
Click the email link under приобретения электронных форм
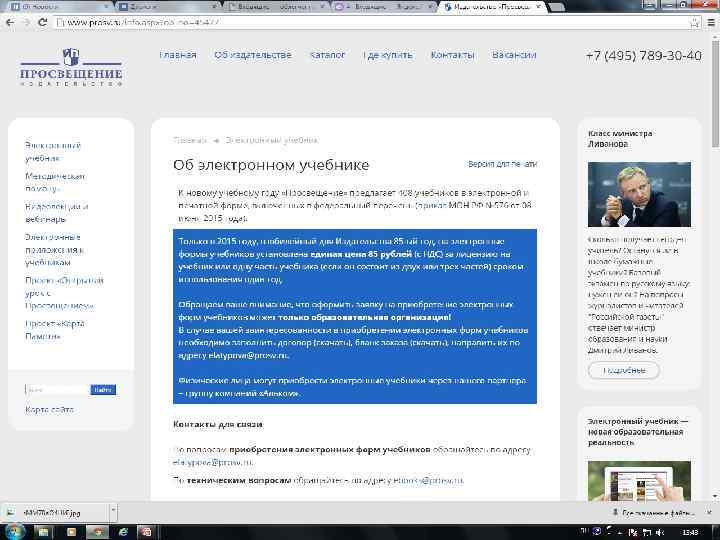pyautogui.click(x=213, y=462)
